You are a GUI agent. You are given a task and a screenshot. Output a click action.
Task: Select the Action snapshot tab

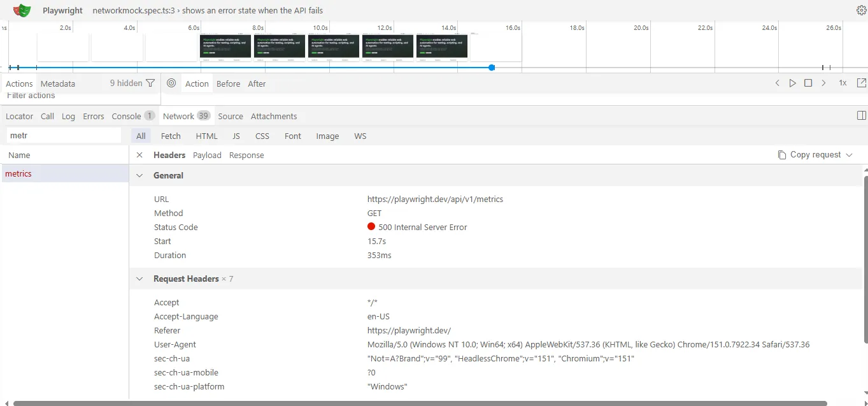(197, 83)
